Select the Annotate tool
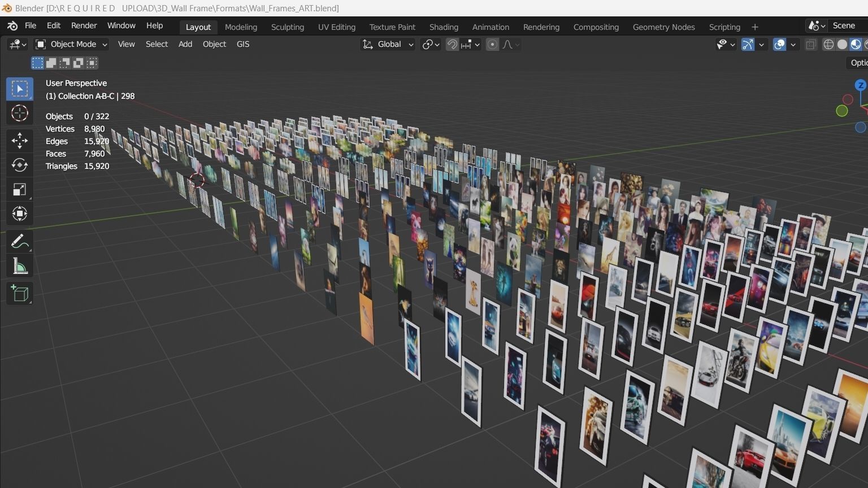The height and width of the screenshot is (488, 868). 20,241
